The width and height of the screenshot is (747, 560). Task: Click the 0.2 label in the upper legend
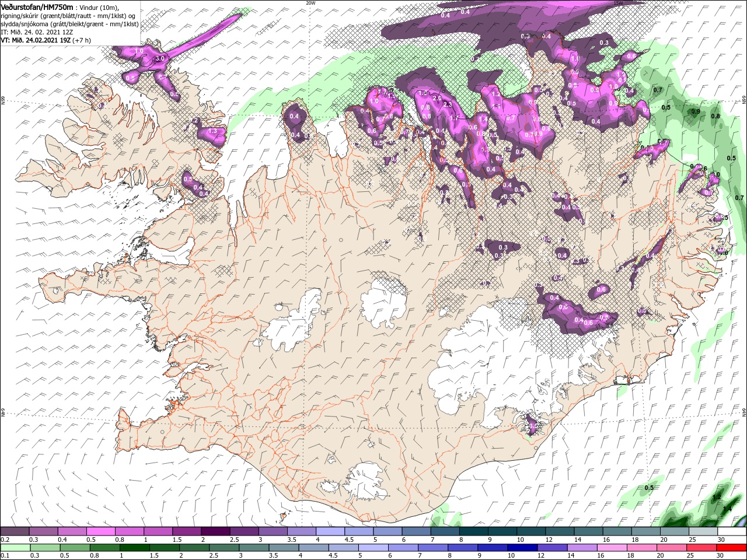pos(5,540)
